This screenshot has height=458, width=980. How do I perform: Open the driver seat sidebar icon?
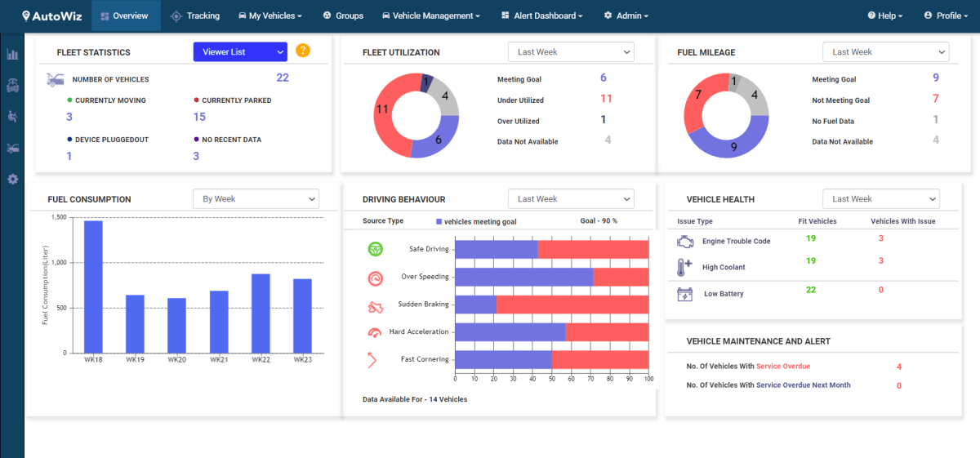coord(12,117)
